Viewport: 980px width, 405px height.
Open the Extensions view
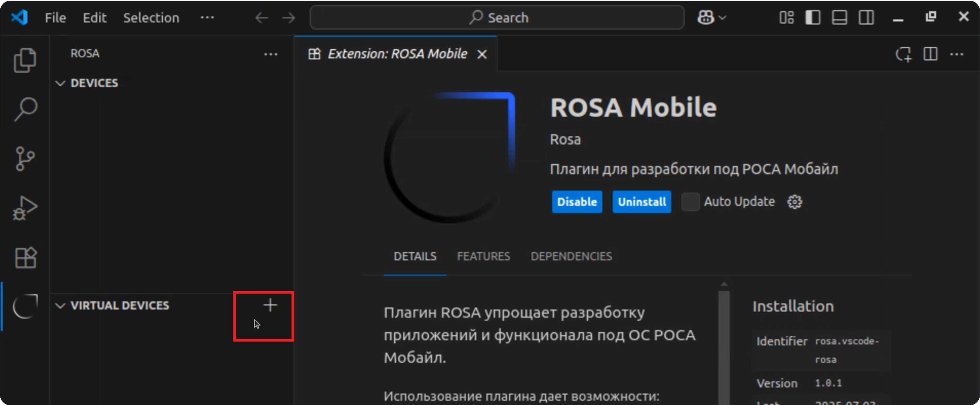tap(26, 258)
